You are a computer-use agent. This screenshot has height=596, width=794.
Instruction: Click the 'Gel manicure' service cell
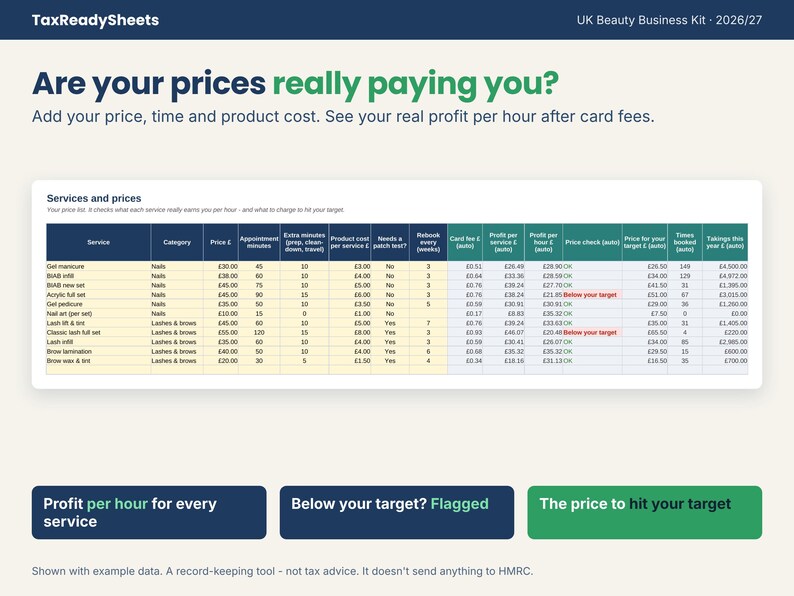pyautogui.click(x=98, y=266)
